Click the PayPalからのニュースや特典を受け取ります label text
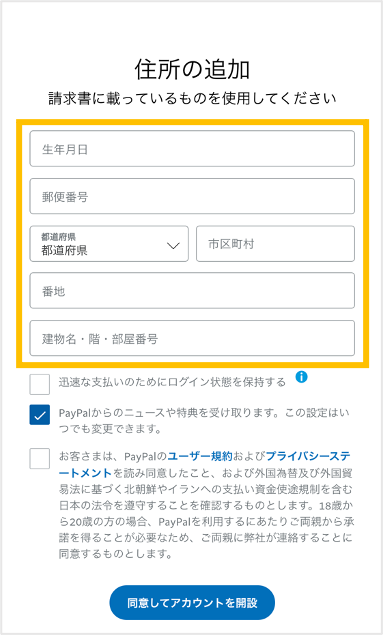 click(x=204, y=421)
